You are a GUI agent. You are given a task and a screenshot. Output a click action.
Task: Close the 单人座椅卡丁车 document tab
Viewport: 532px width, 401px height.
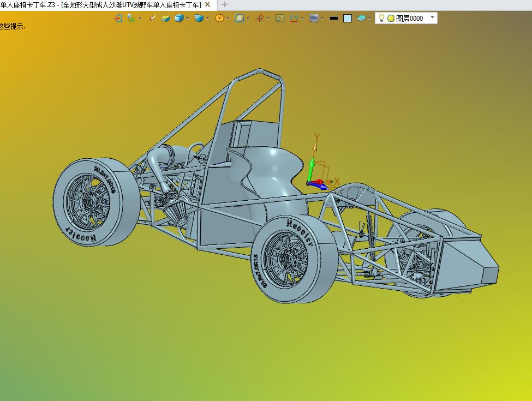click(x=207, y=4)
